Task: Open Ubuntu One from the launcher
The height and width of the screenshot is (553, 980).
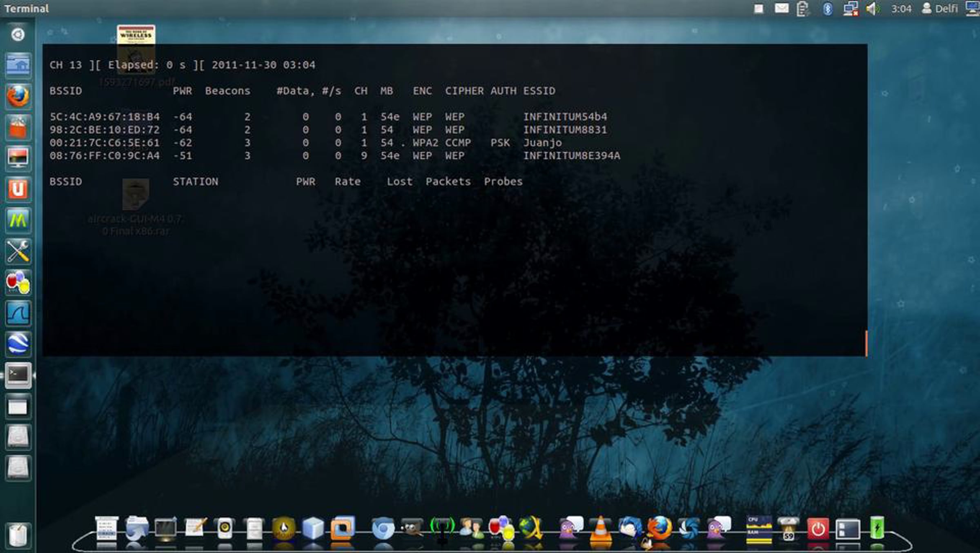Action: [x=18, y=189]
